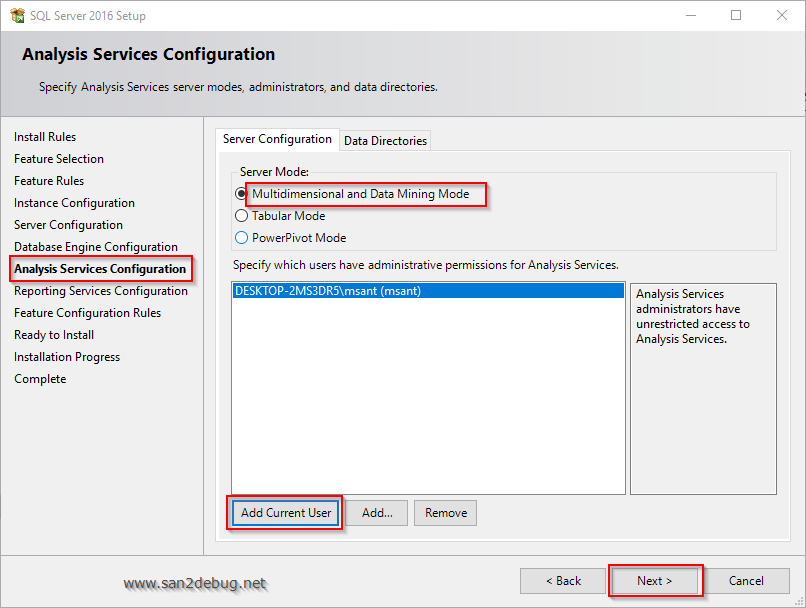Switch to the Server Configuration tab
This screenshot has width=806, height=608.
click(x=277, y=139)
